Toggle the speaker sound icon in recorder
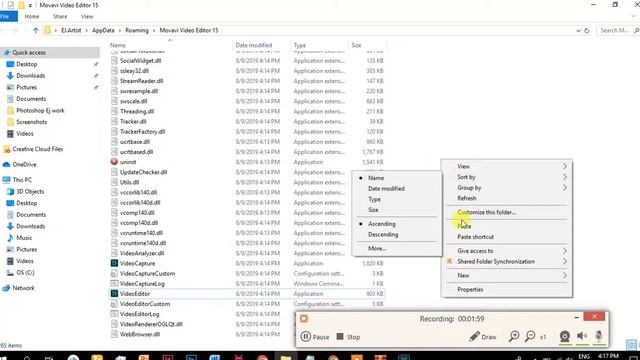 pyautogui.click(x=582, y=336)
